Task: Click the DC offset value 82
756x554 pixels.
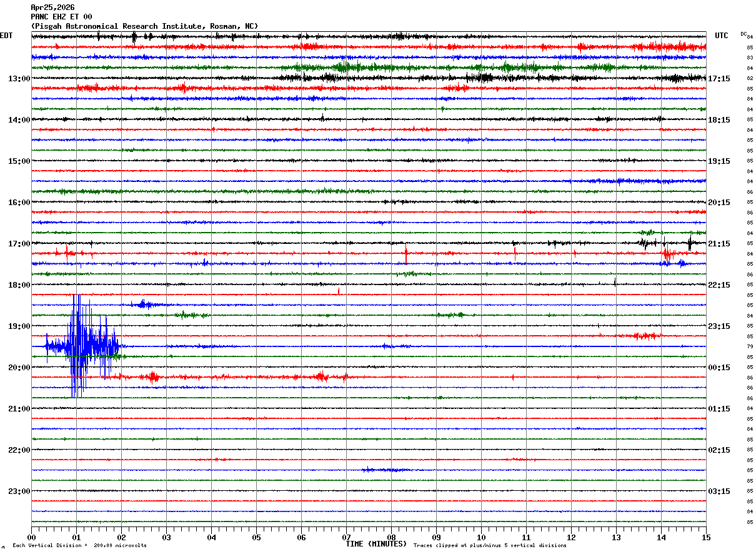Action: (x=750, y=79)
